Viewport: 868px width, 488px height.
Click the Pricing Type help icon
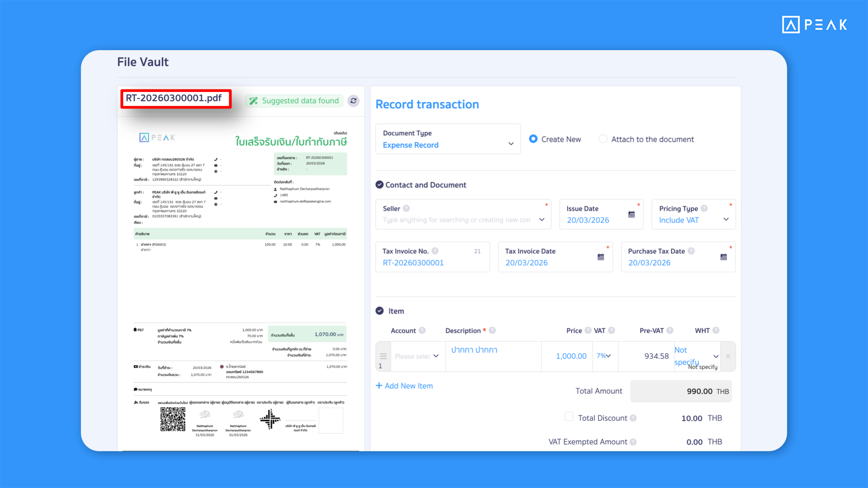[x=705, y=208]
